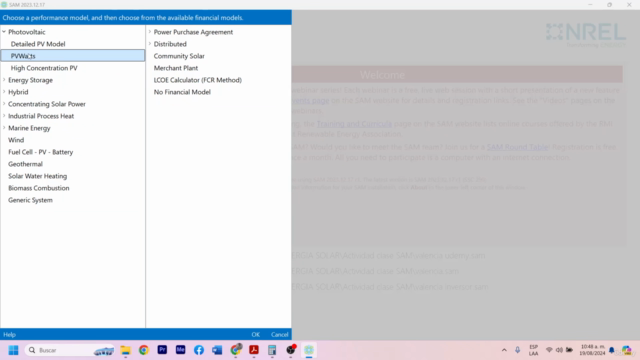This screenshot has width=640, height=360.
Task: Expand the Industrial Process Heat arrow
Action: [4, 116]
